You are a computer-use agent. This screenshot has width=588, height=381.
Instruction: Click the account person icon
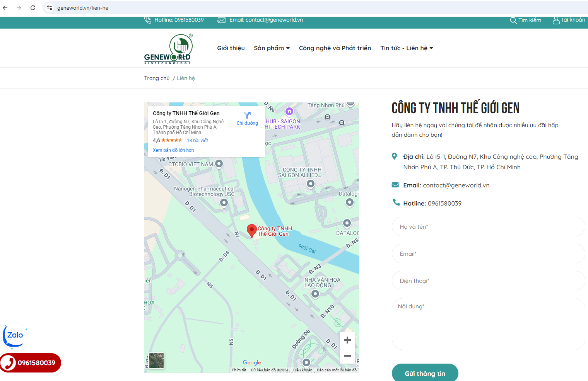tap(556, 20)
